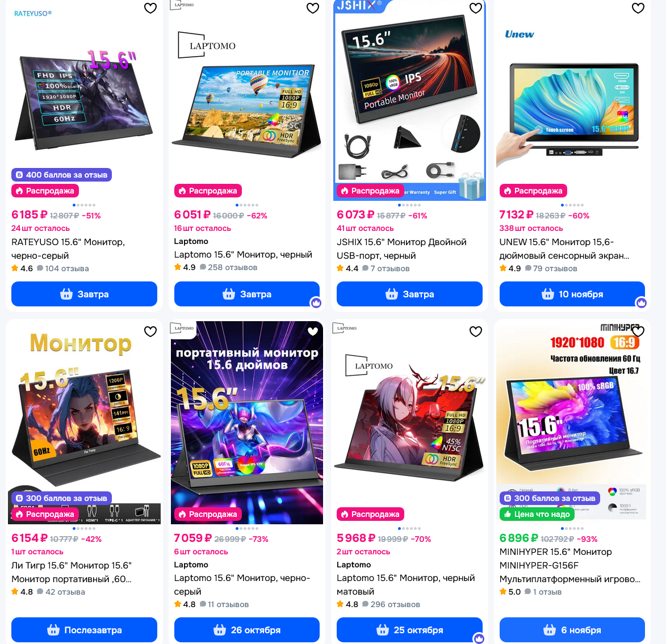Screen dimensions: 666x644
Task: Click the heart on the MINIHYPER monitor card
Action: click(x=638, y=331)
